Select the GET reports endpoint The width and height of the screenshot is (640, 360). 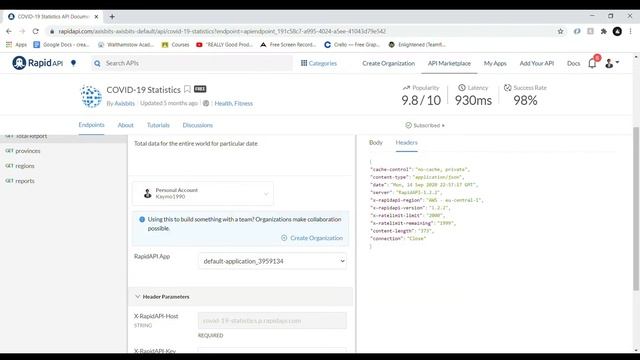[x=63, y=180]
